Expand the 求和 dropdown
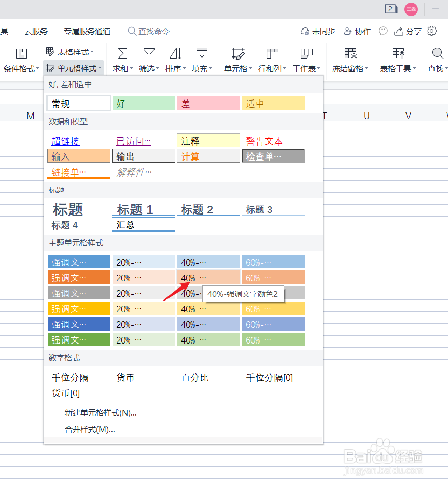This screenshot has height=486, width=448. pos(131,68)
